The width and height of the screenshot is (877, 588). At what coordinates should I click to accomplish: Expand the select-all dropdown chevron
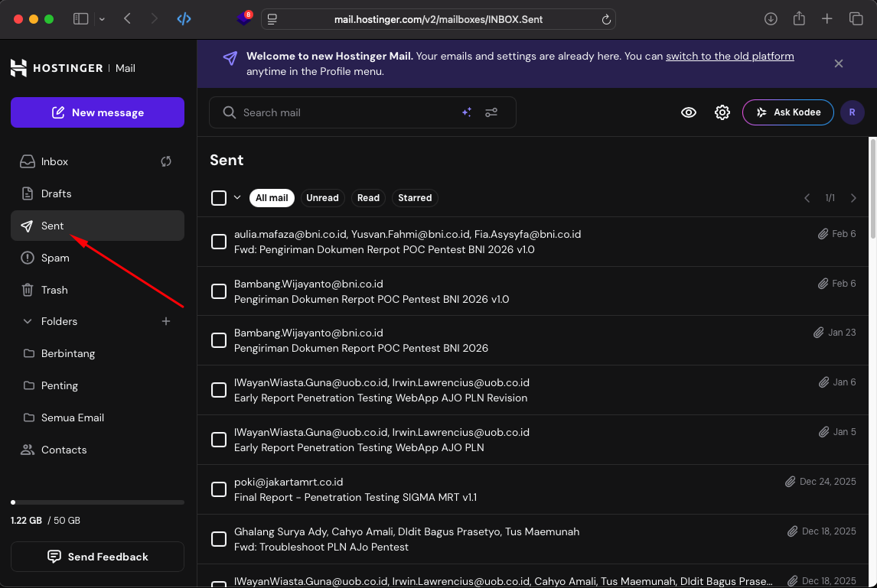(237, 198)
